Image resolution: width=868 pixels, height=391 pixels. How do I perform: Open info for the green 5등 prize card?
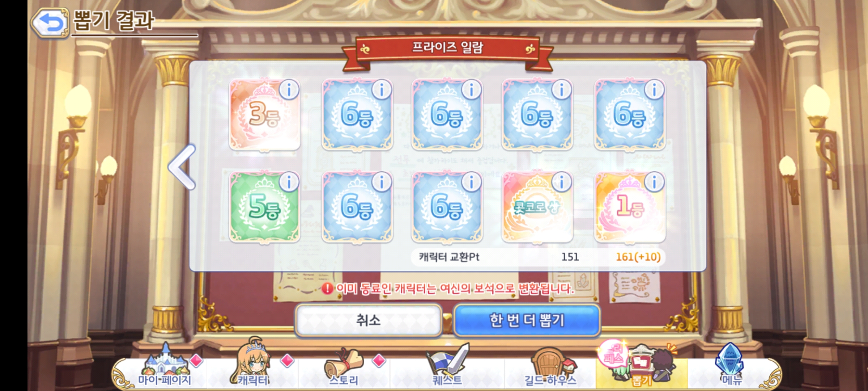[x=289, y=182]
